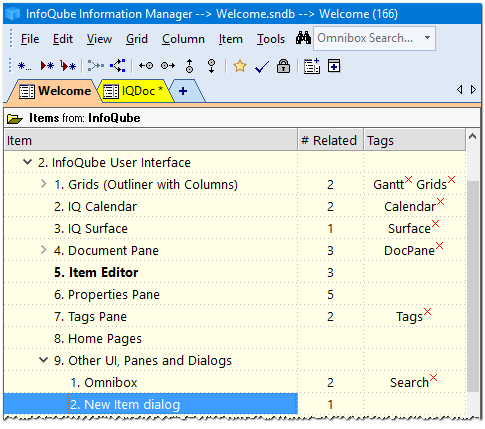Screen dimensions: 485x429
Task: Click the blue split branches toolbar icon
Action: click(118, 66)
